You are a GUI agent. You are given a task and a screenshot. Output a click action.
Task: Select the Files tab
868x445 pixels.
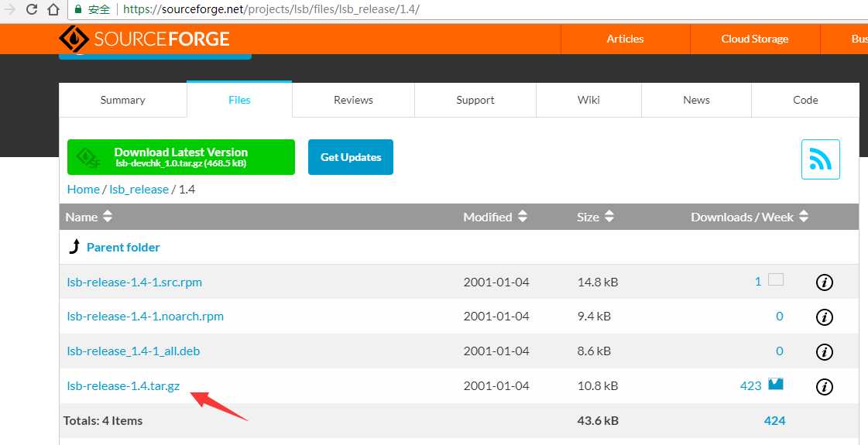tap(239, 100)
